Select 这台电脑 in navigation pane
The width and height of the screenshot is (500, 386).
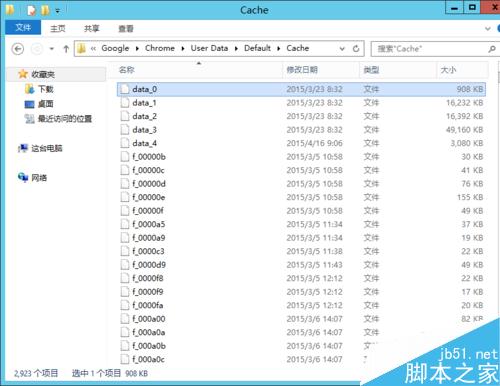tap(47, 148)
